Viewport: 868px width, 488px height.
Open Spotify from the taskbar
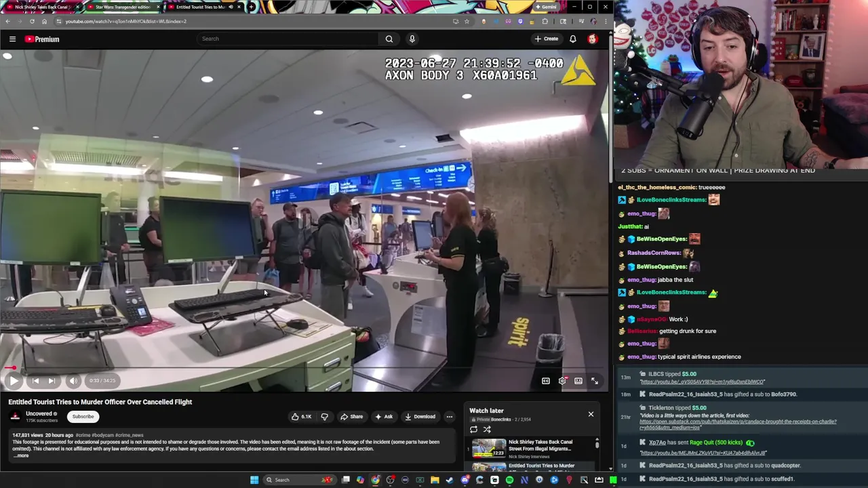[509, 480]
